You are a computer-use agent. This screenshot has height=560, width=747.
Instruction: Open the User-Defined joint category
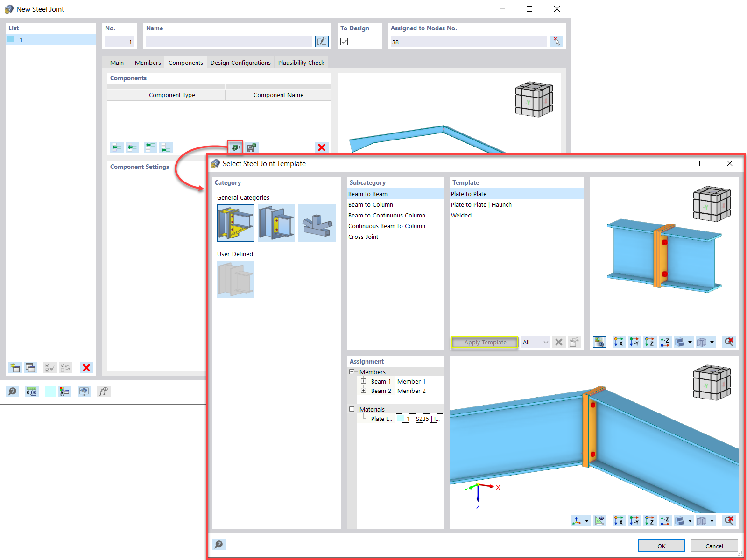(x=235, y=280)
